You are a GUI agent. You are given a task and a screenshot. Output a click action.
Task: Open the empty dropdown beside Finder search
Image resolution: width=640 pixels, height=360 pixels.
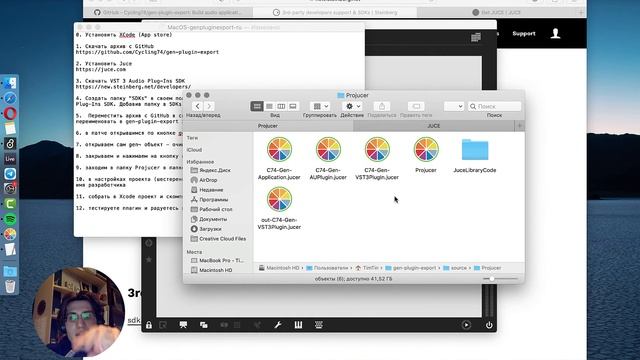tap(454, 106)
